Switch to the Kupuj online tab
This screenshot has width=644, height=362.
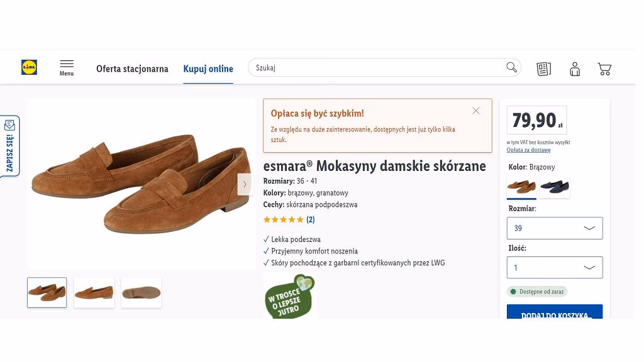[x=208, y=69]
